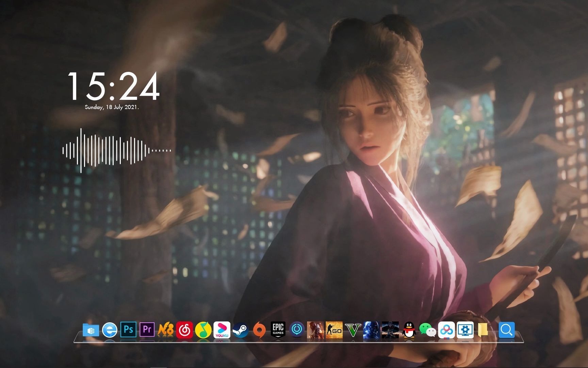Screen dimensions: 588x368
Task: Open Baidu Netdisk cloud icon
Action: click(x=446, y=330)
